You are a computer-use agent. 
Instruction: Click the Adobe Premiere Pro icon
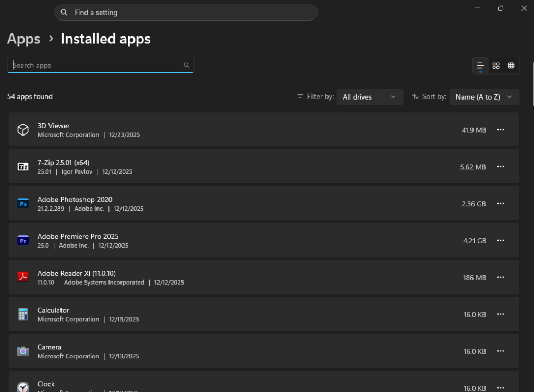[x=23, y=240]
